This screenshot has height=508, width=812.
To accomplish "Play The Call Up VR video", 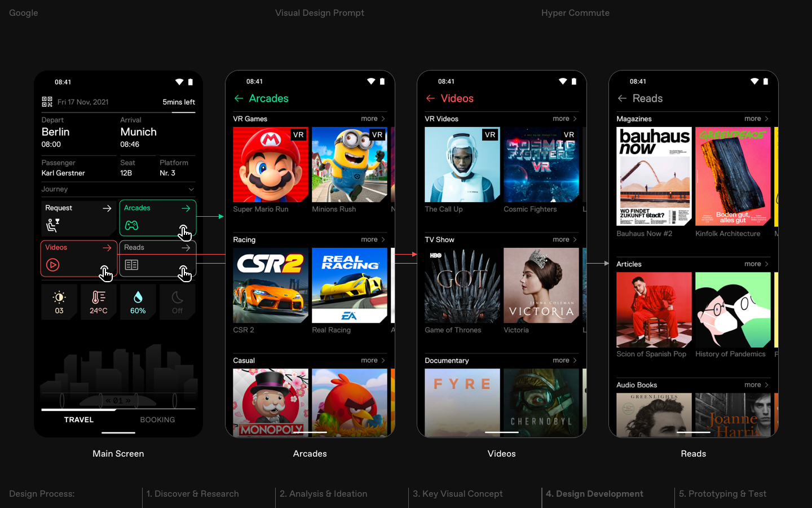I will point(462,164).
